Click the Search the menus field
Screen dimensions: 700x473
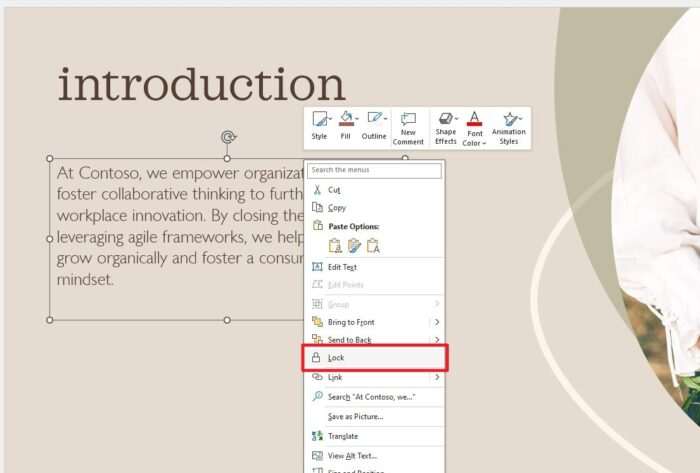pyautogui.click(x=374, y=171)
